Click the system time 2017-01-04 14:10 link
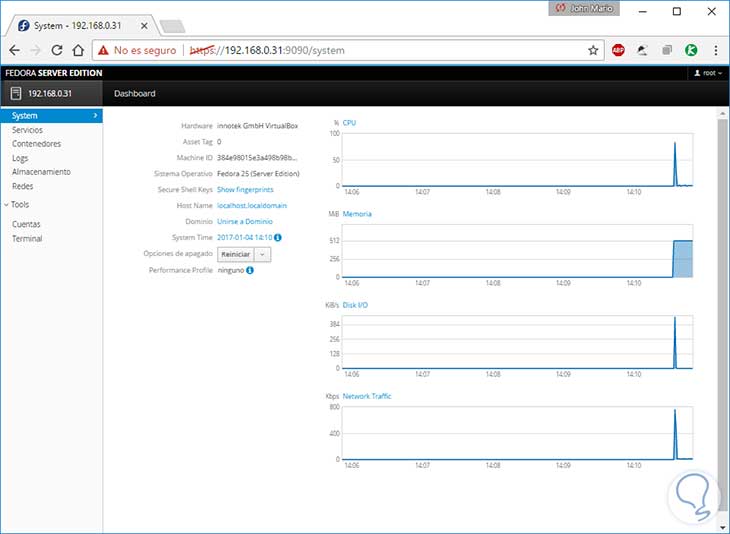Screen dimensions: 730x534 click(x=245, y=237)
